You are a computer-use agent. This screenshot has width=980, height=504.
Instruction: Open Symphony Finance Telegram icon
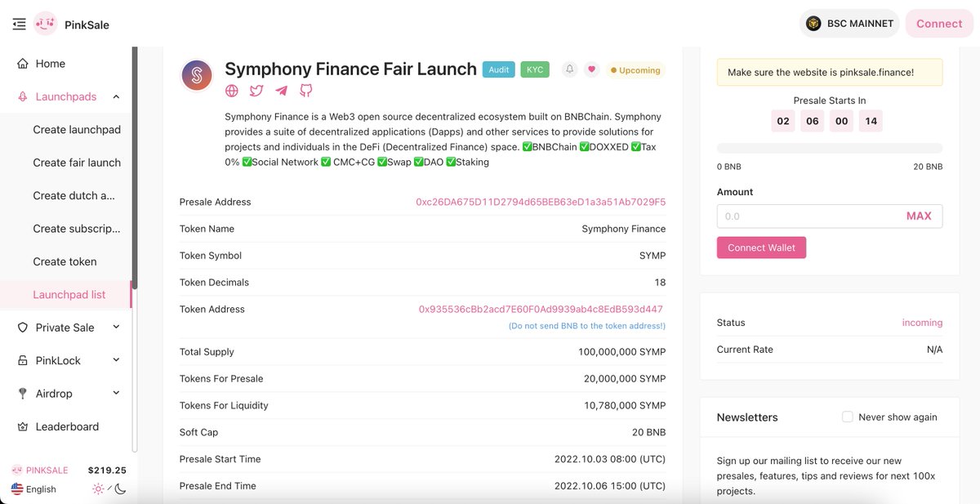coord(281,91)
